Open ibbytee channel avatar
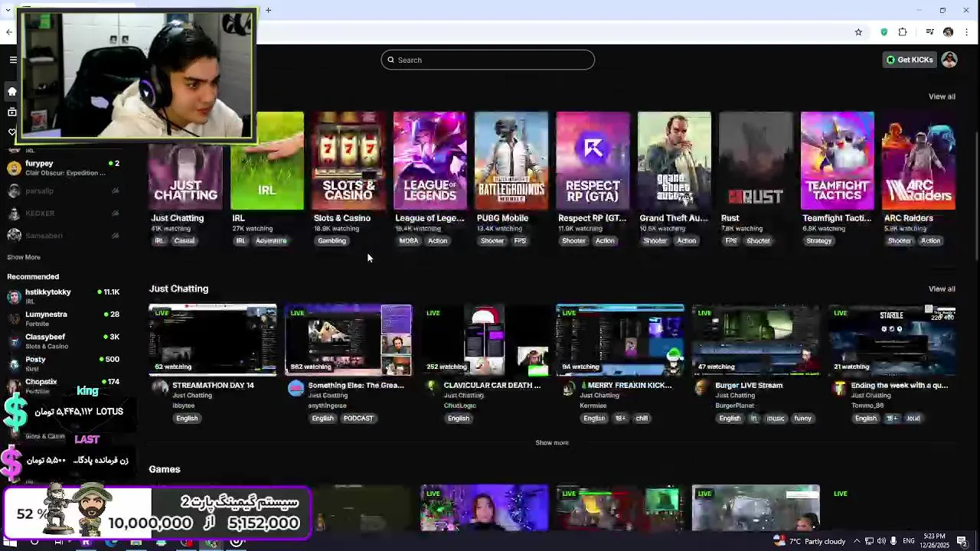 coord(160,388)
